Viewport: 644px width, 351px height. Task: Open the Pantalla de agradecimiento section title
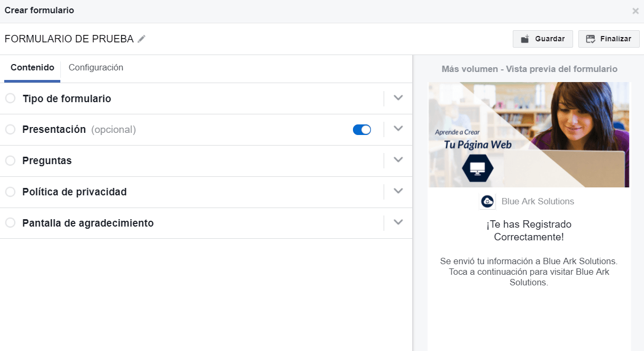[88, 223]
